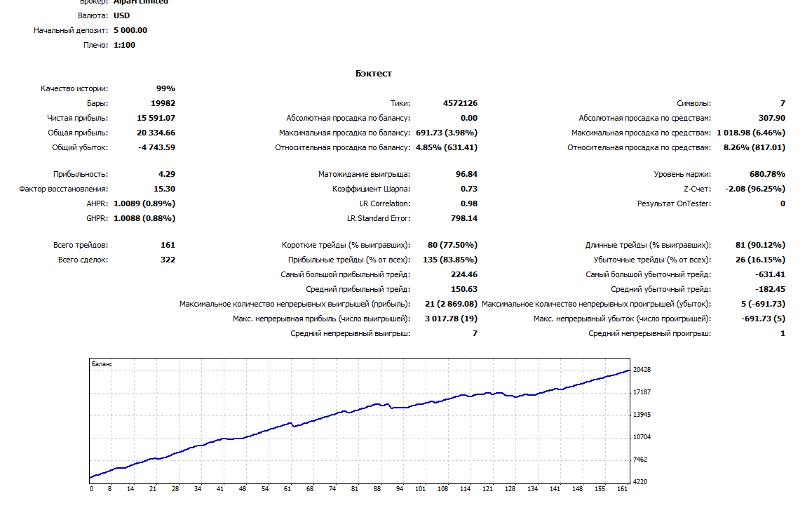Select net profit value 15 591.07
Screen dimensions: 812x515
click(x=156, y=118)
